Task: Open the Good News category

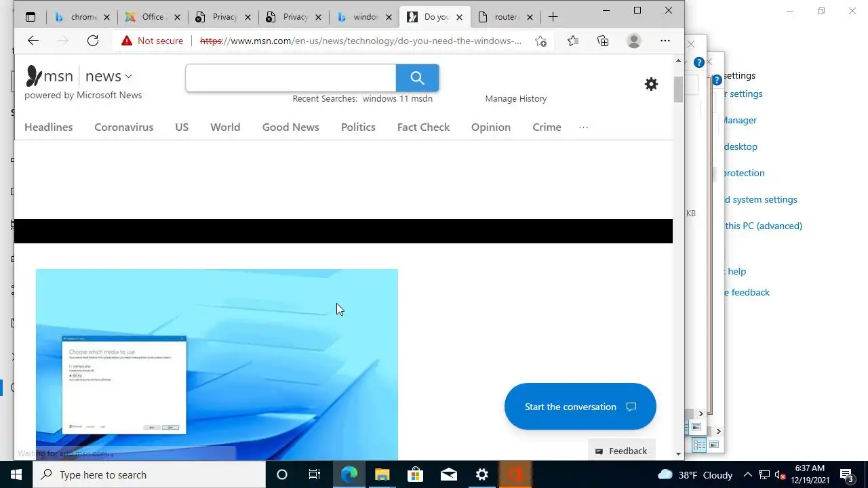Action: pos(290,127)
